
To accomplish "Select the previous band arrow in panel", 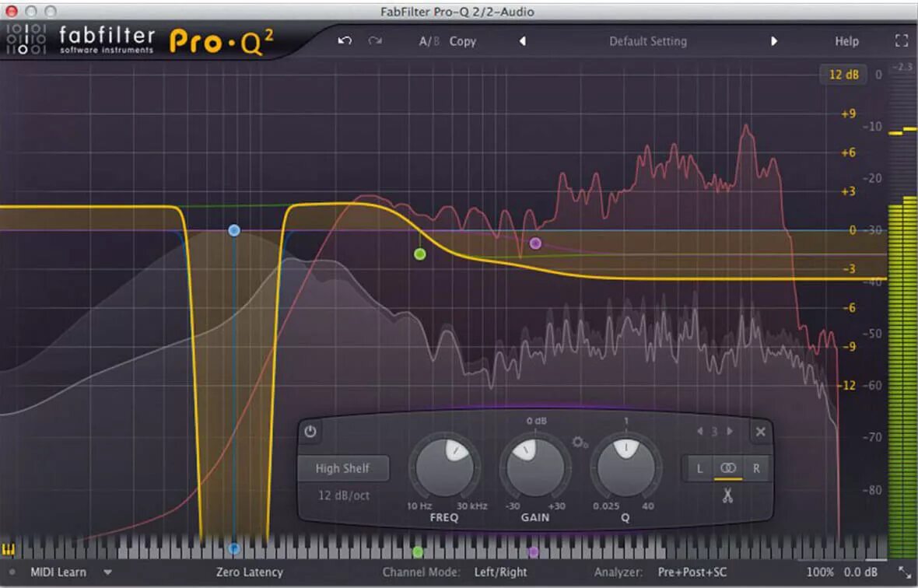I will point(699,432).
